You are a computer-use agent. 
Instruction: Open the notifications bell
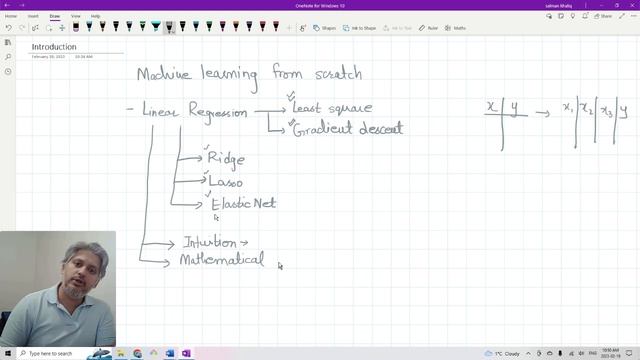coord(585,16)
